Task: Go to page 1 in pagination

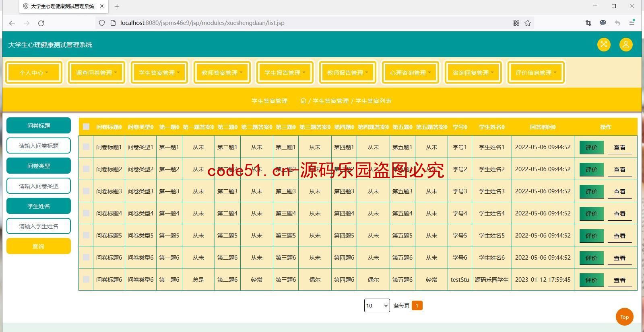Action: coord(417,306)
